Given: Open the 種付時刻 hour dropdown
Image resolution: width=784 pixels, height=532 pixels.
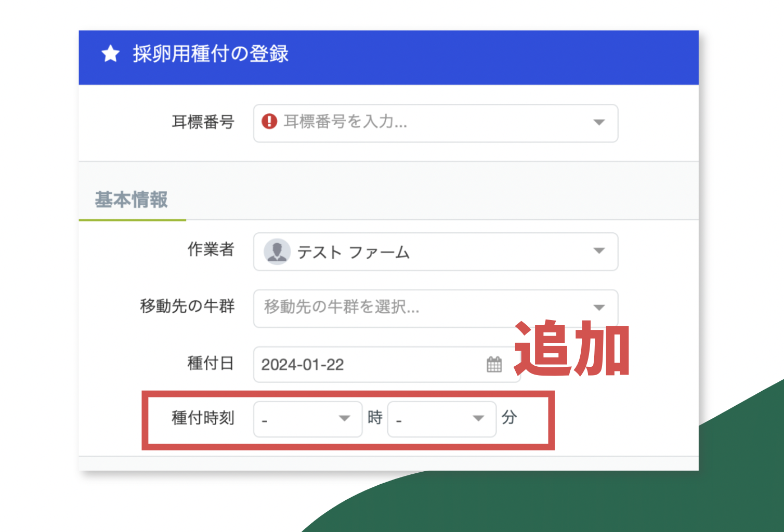Looking at the screenshot, I should click(308, 419).
